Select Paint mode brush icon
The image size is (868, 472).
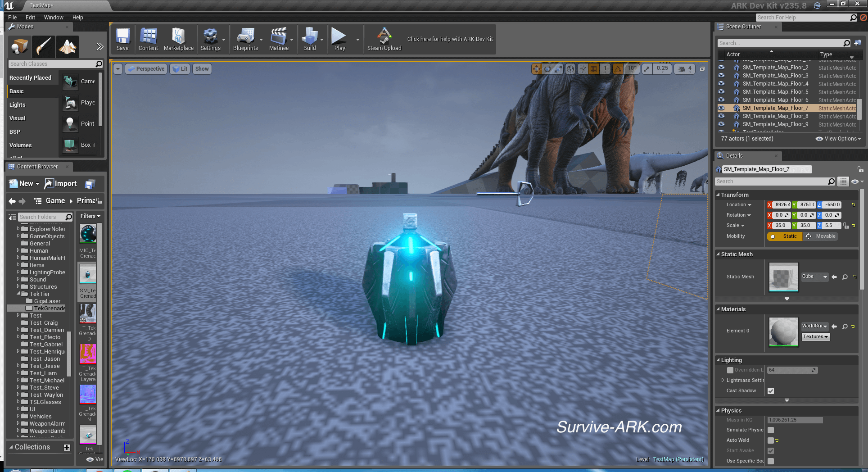coord(44,47)
